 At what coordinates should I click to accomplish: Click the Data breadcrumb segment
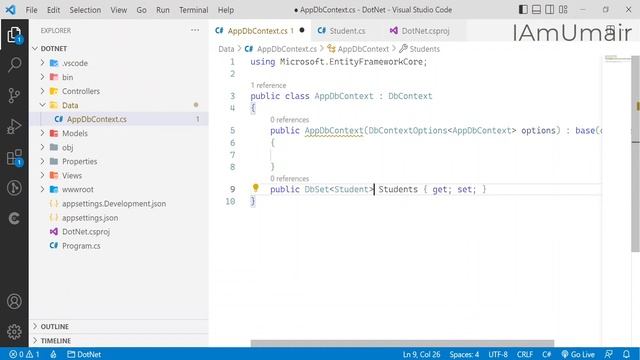(226, 49)
